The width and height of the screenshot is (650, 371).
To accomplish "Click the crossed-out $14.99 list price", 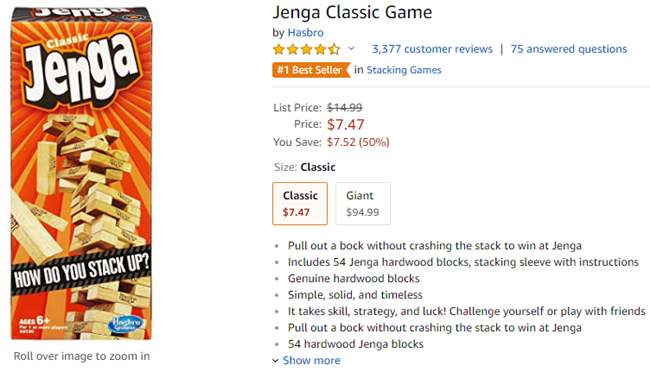I will pos(344,108).
